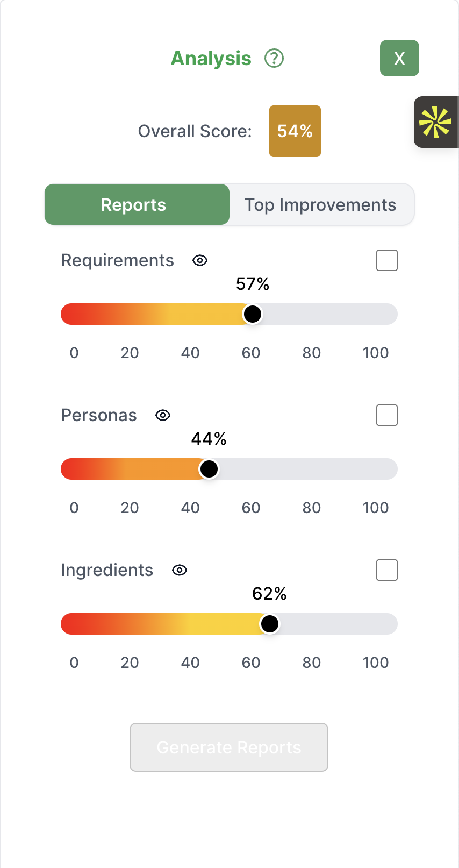Screen dimensions: 459x868
Task: Click the Ingredients eye icon
Action: coord(180,570)
